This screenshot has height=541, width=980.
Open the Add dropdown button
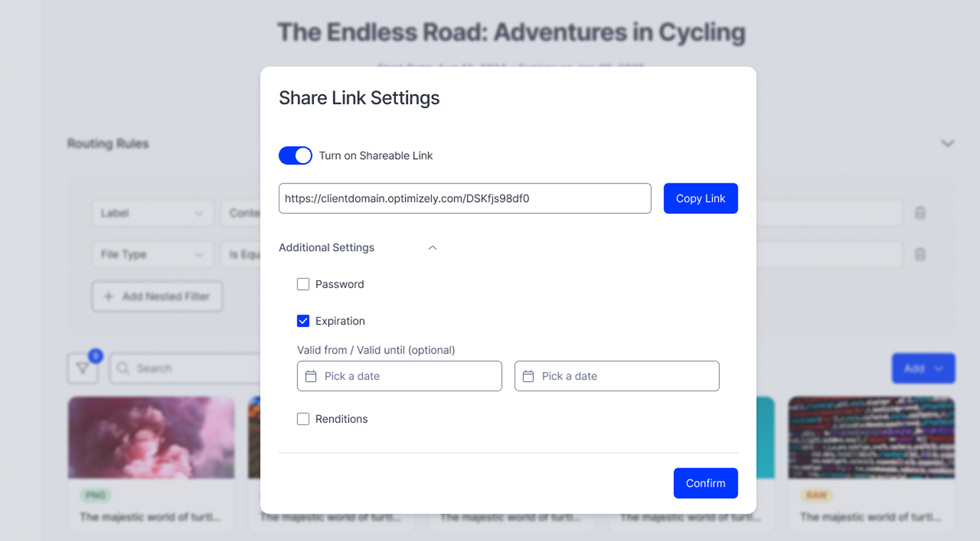pos(923,368)
